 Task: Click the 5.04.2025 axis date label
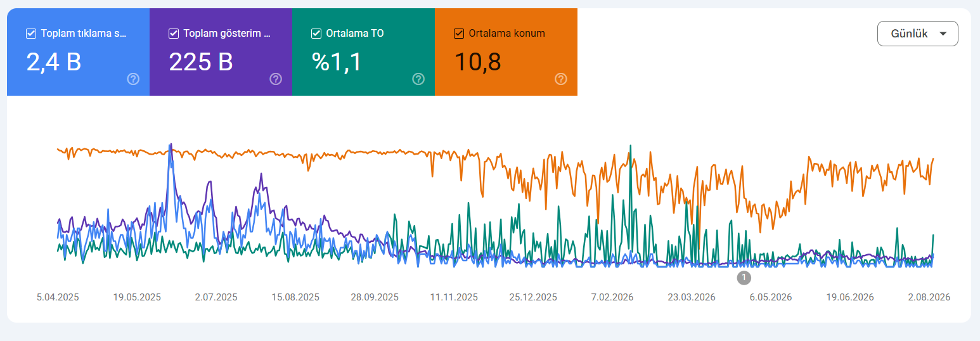(58, 297)
